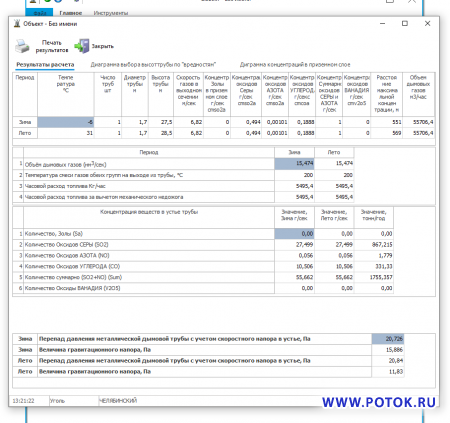
Task: Click row Количество Оксиды ВАНАДИЯ (V2O5)
Action: 203,288
